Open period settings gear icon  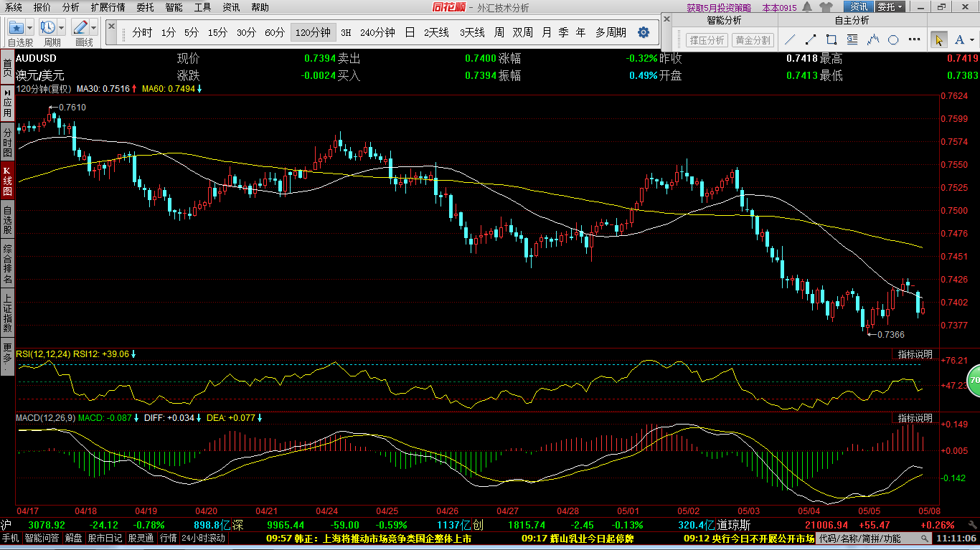point(644,32)
